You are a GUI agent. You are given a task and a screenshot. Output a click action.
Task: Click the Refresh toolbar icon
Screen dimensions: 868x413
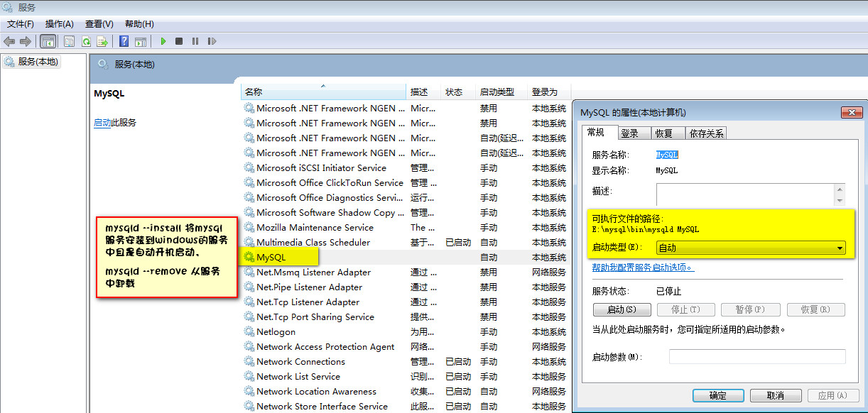pos(86,41)
